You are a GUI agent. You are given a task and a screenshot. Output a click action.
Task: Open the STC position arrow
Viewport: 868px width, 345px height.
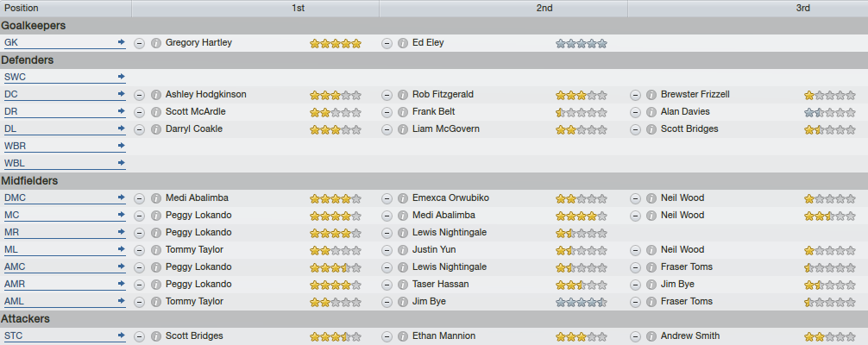pos(122,335)
